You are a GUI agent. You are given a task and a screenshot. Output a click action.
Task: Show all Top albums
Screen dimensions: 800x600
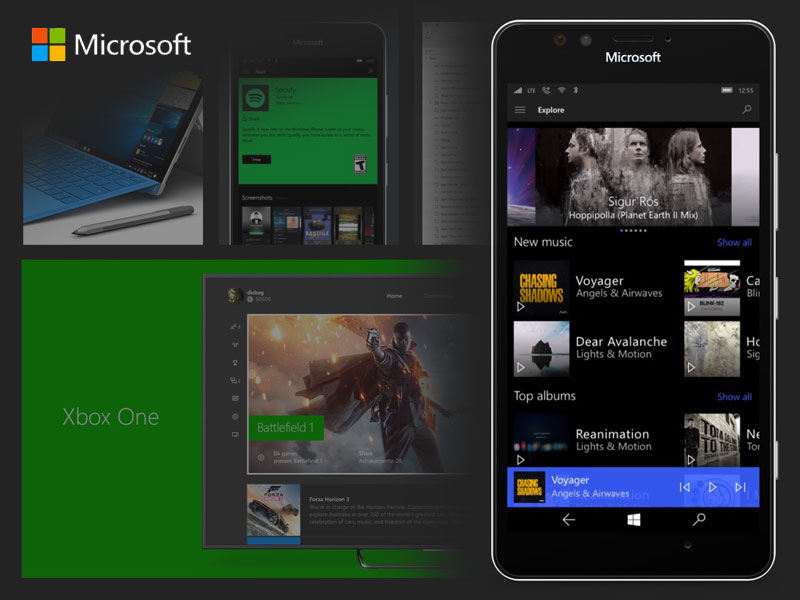point(734,396)
